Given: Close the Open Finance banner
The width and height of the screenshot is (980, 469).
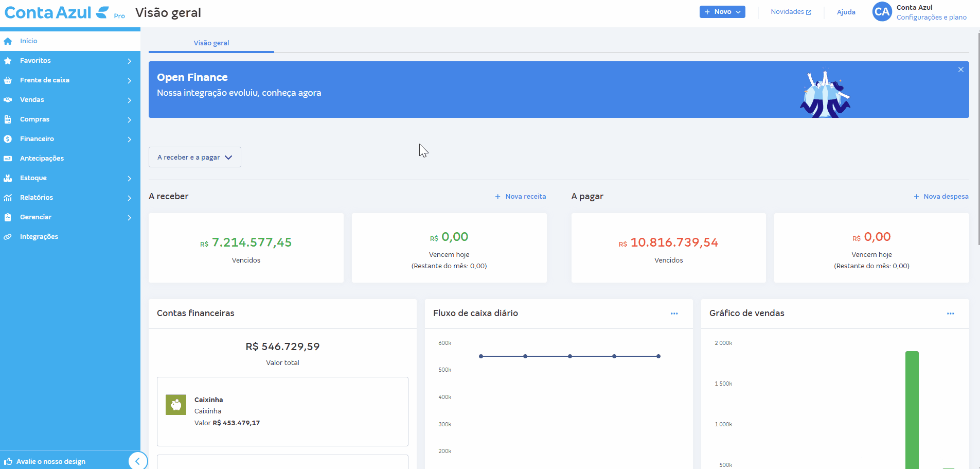Looking at the screenshot, I should pos(960,70).
